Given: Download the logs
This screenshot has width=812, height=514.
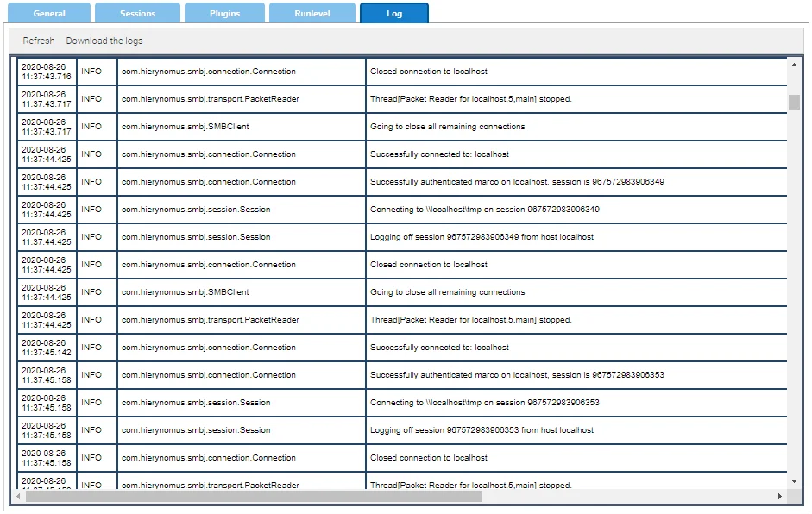Looking at the screenshot, I should click(104, 40).
